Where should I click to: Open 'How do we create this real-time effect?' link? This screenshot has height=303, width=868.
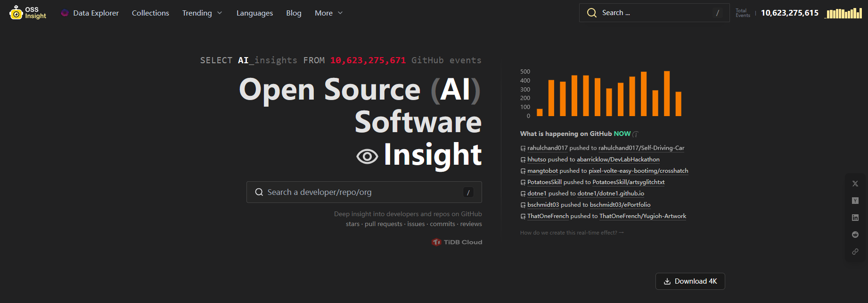pyautogui.click(x=572, y=233)
